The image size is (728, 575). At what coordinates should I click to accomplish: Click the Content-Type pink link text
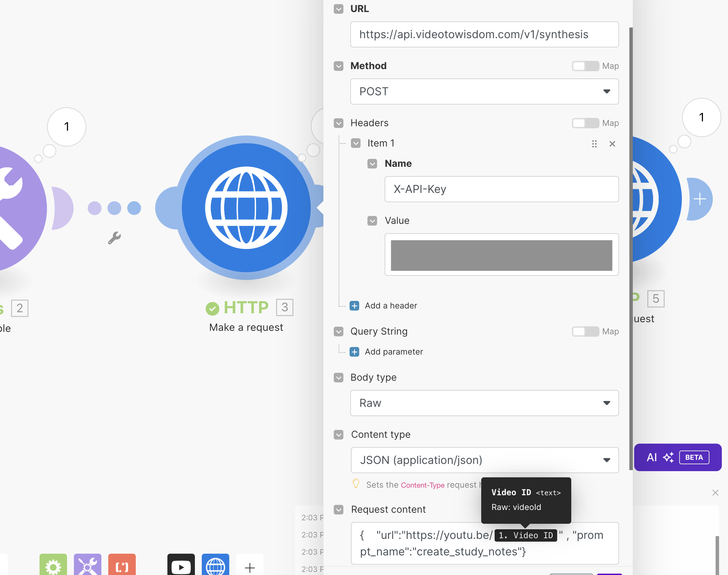pos(422,485)
